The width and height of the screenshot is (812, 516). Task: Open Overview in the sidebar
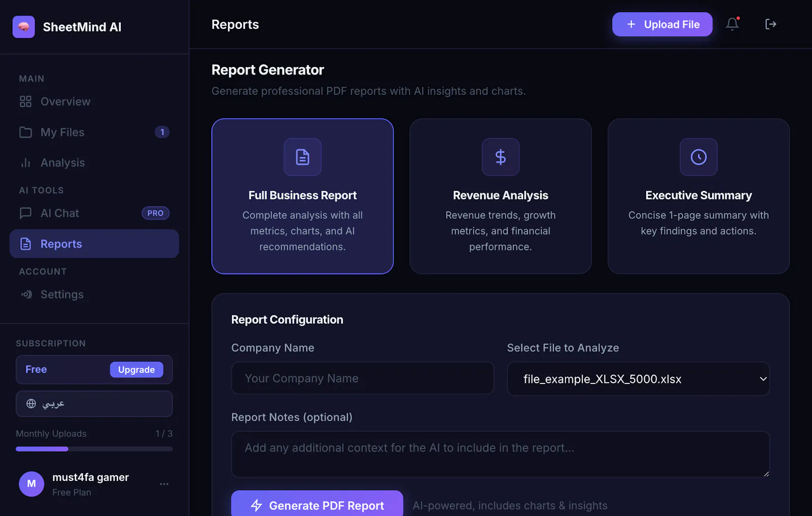coord(94,101)
